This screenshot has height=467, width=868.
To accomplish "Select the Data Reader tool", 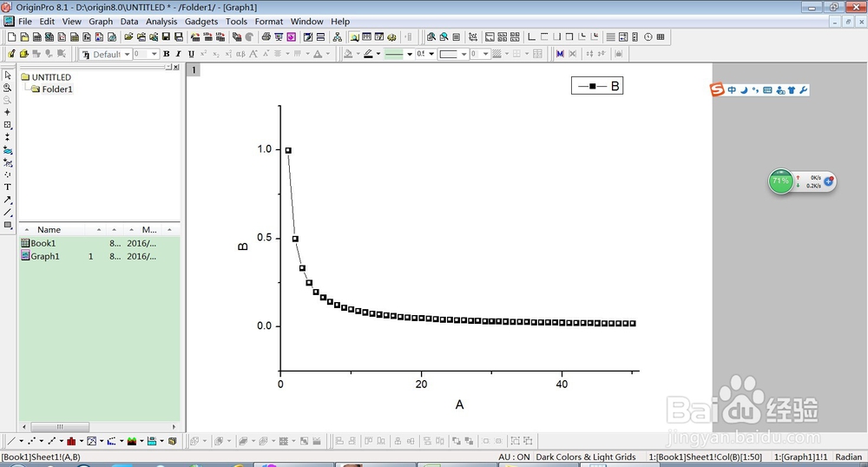I will click(x=8, y=125).
